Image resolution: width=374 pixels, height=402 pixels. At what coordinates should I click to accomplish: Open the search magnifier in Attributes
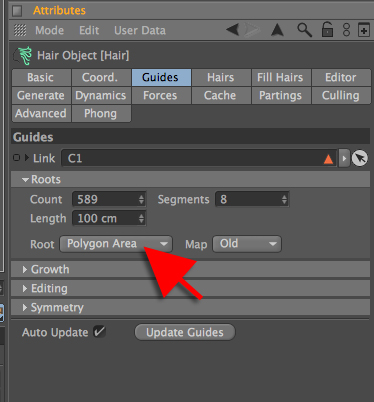pyautogui.click(x=304, y=30)
